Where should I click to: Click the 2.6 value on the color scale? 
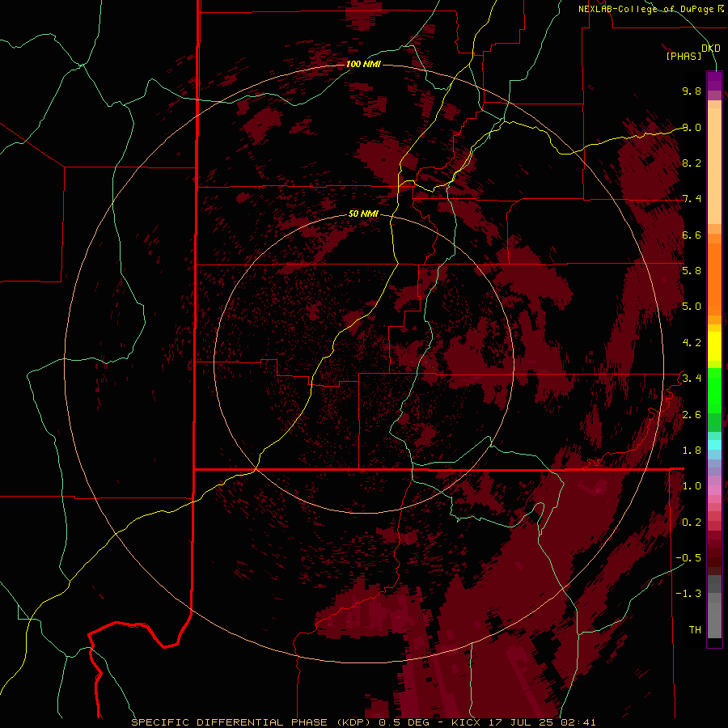click(692, 415)
